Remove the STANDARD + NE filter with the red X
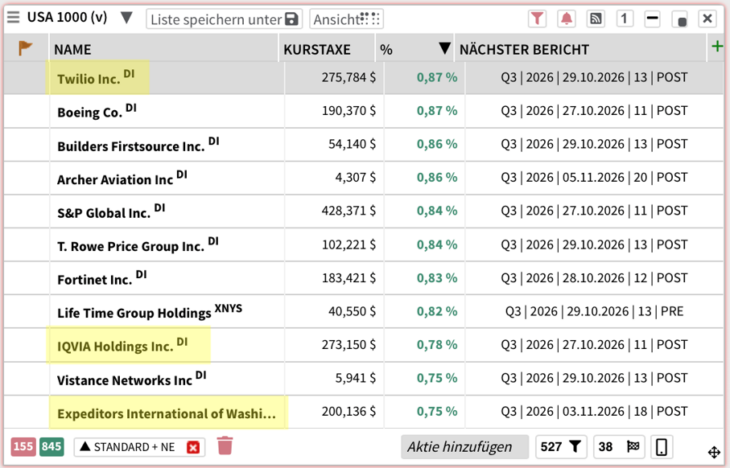The image size is (730, 468). click(193, 448)
